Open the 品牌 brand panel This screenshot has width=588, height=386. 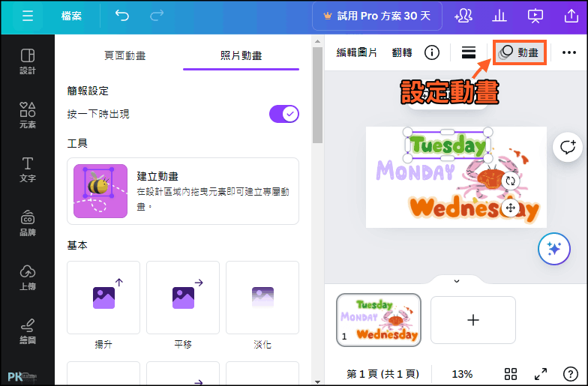point(27,223)
